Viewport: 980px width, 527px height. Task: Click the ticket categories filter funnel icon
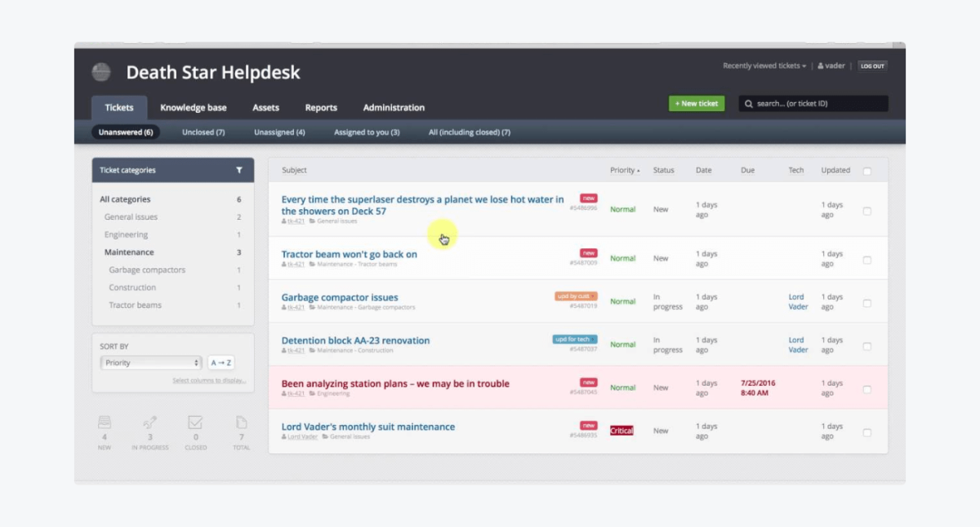click(x=239, y=170)
